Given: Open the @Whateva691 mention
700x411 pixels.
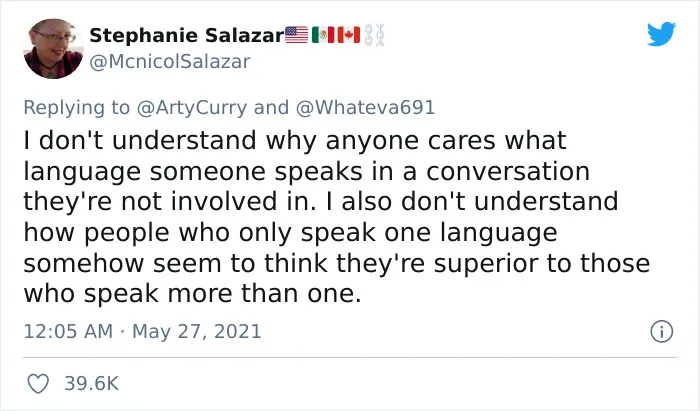Looking at the screenshot, I should (365, 108).
